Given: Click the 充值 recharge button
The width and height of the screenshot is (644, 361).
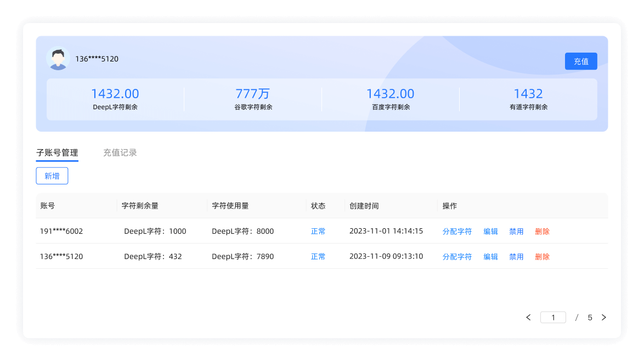Looking at the screenshot, I should [580, 61].
